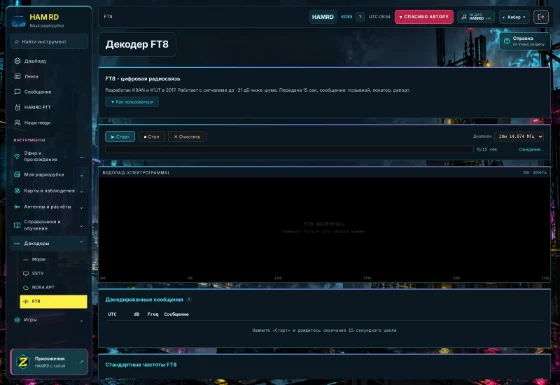
Task: Open the Dashboard icon in sidebar
Action: 17,61
